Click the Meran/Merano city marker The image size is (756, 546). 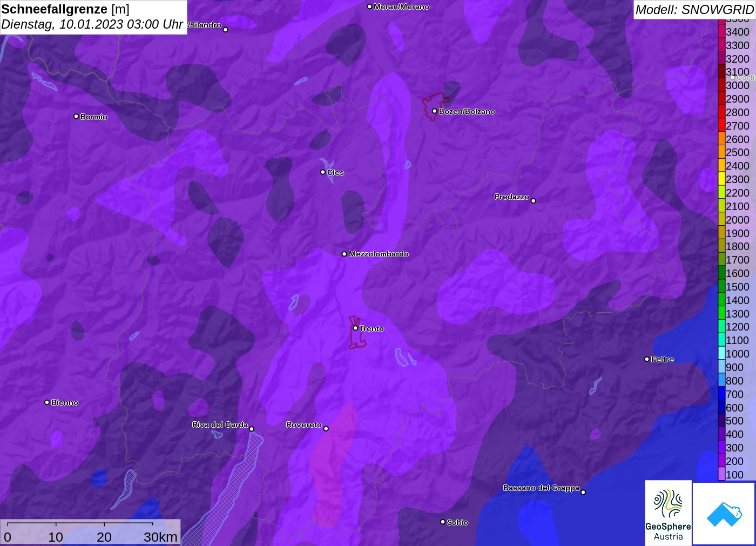[369, 6]
